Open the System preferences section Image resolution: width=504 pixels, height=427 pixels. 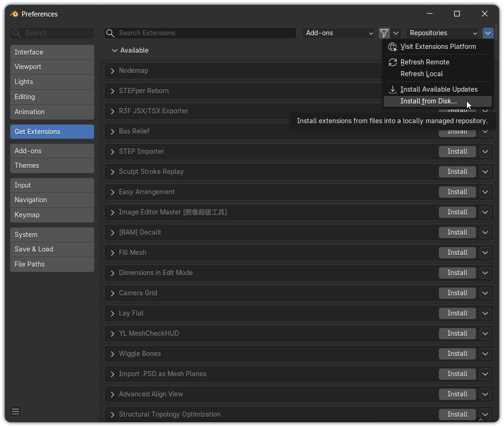52,235
